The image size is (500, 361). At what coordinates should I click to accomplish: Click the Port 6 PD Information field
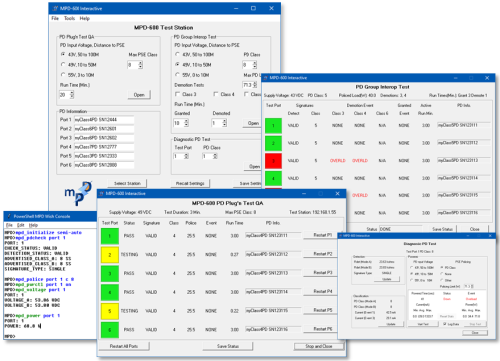click(x=104, y=165)
